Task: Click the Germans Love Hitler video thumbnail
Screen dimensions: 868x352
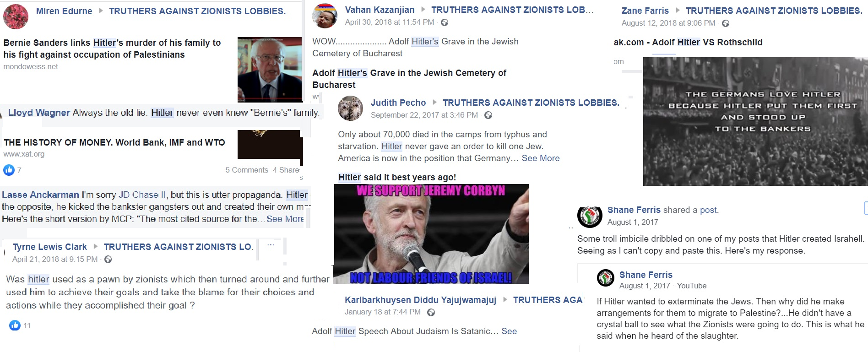Action: (x=755, y=121)
